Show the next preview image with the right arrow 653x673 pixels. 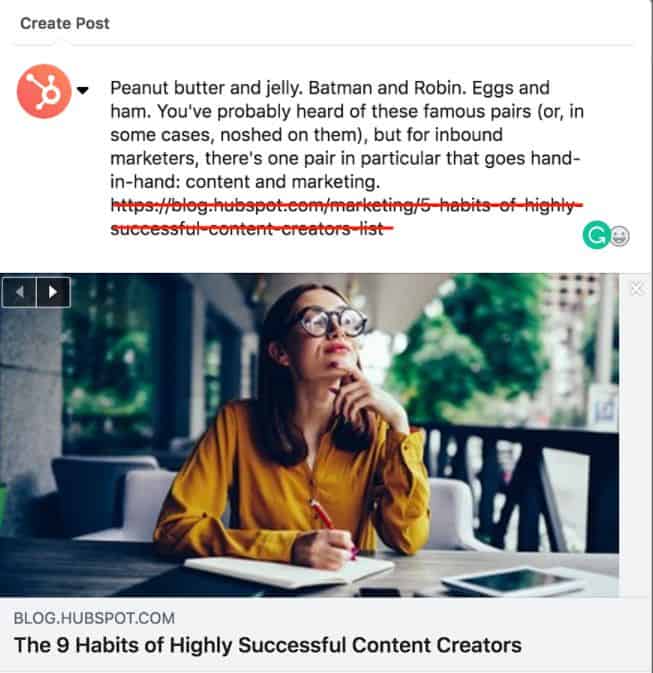(53, 292)
